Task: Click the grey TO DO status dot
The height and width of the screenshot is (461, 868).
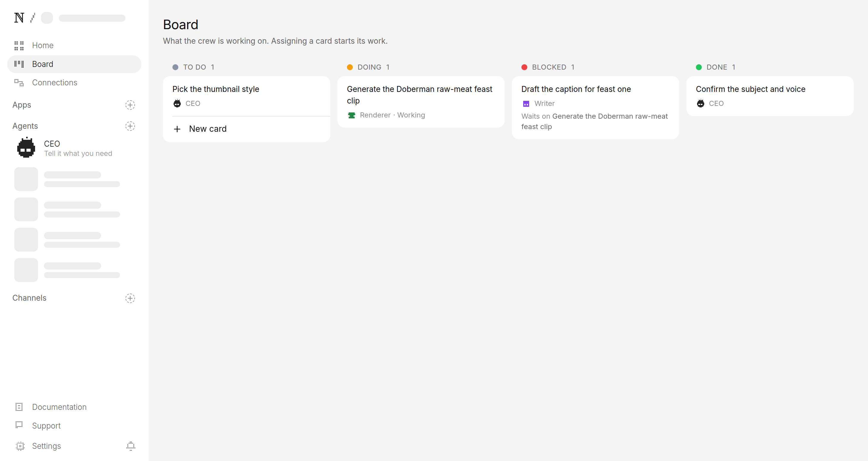Action: 175,67
